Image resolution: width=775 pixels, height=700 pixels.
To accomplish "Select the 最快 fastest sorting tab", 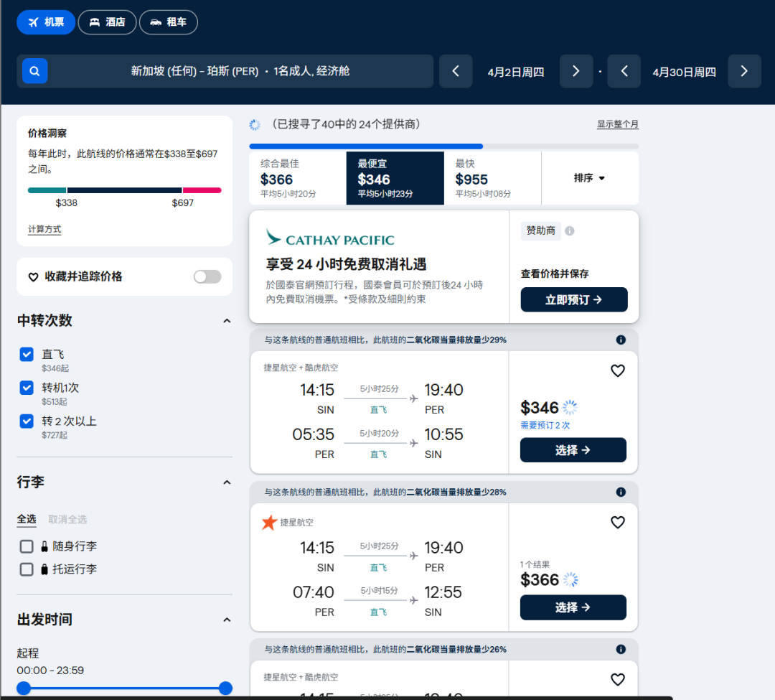I will [x=492, y=178].
